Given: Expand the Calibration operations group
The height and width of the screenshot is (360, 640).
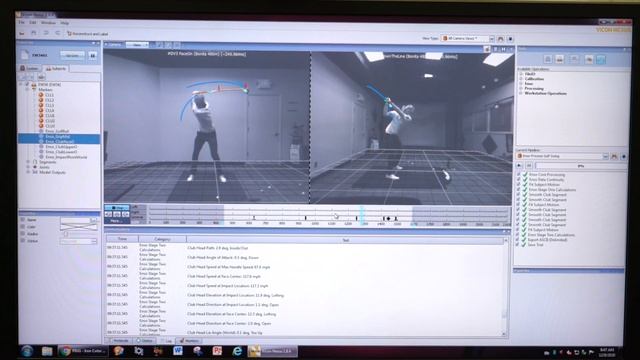Looking at the screenshot, I should [521, 79].
